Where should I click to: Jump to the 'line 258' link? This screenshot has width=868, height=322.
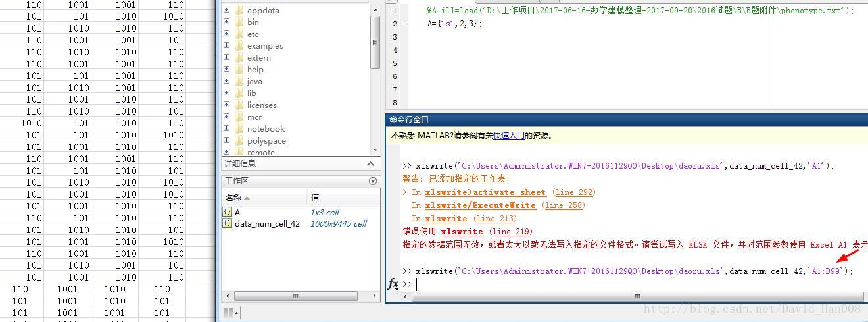(x=564, y=205)
